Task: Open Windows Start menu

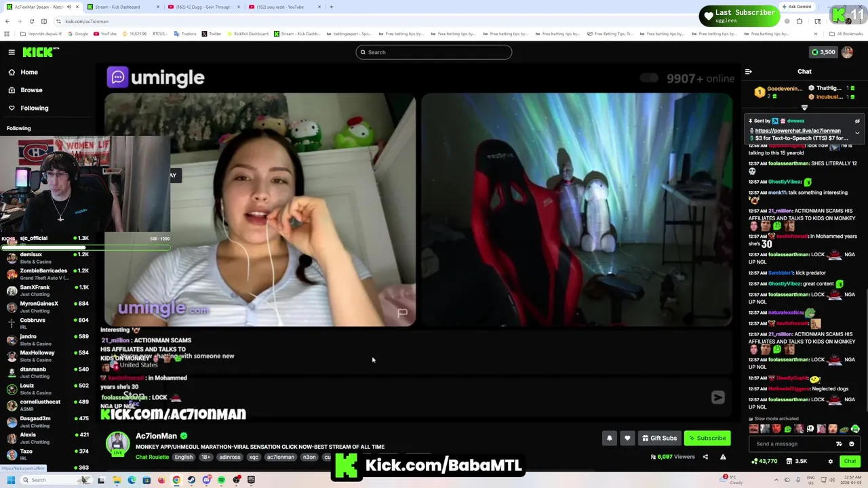Action: (11, 480)
